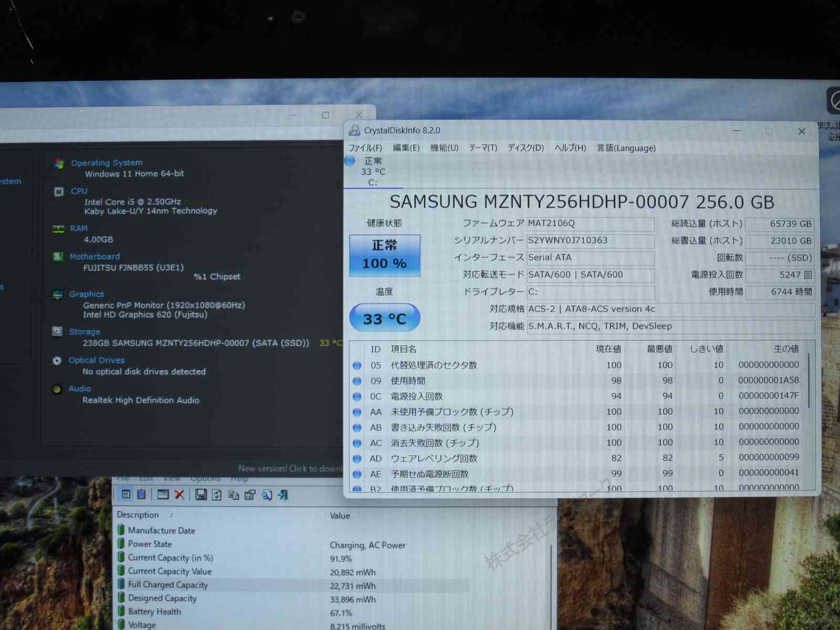Click the copy items toolbar icon
The width and height of the screenshot is (840, 630).
coord(234,495)
